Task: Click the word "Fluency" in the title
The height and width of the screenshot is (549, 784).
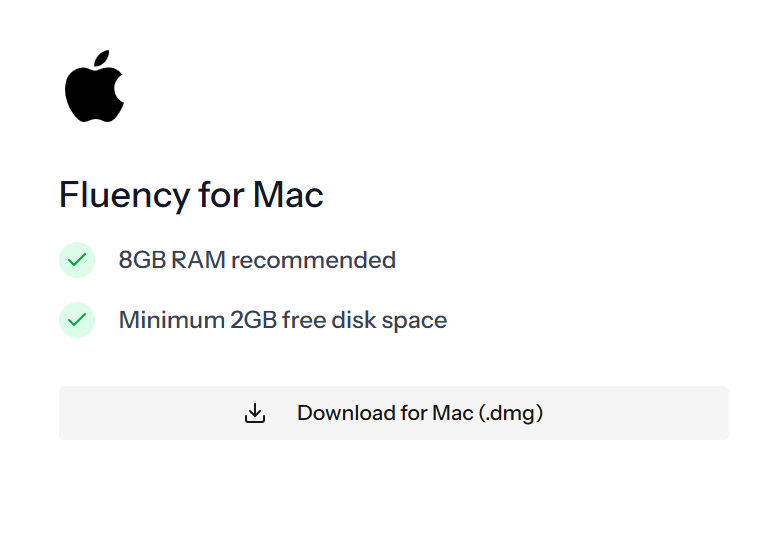Action: (x=124, y=195)
